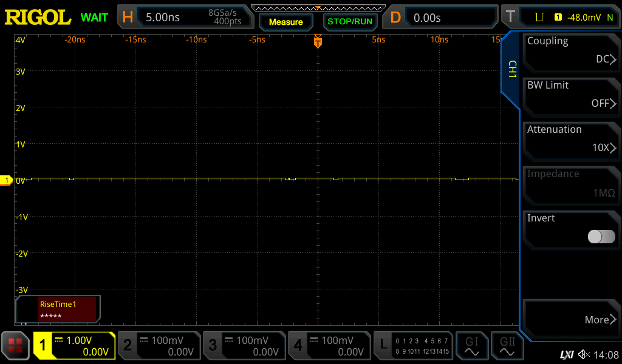Click the RIGOL logo
This screenshot has width=622, height=364.
pos(38,17)
